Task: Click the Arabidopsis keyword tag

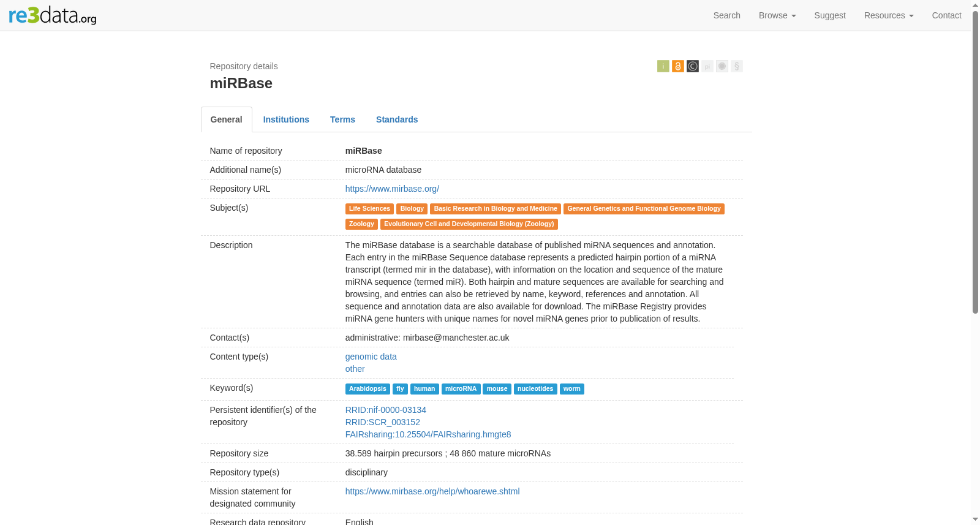Action: click(x=367, y=389)
